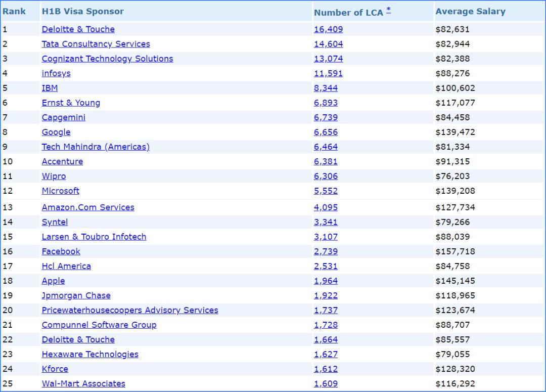546x392 pixels.
Task: Click the 6,381 LCA count for Accenture
Action: click(x=326, y=161)
